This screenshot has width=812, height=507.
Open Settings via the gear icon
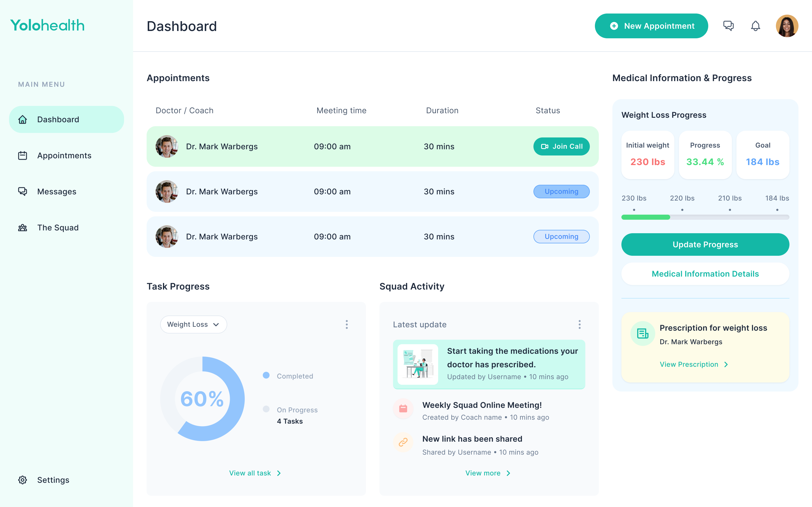tap(23, 480)
